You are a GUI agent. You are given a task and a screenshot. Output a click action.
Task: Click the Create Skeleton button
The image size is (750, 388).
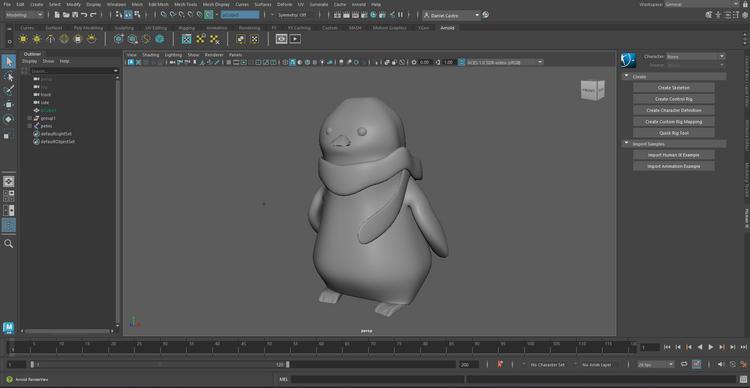[673, 88]
